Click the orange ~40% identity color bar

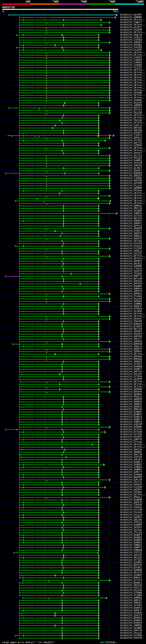pyautogui.click(x=45, y=4)
